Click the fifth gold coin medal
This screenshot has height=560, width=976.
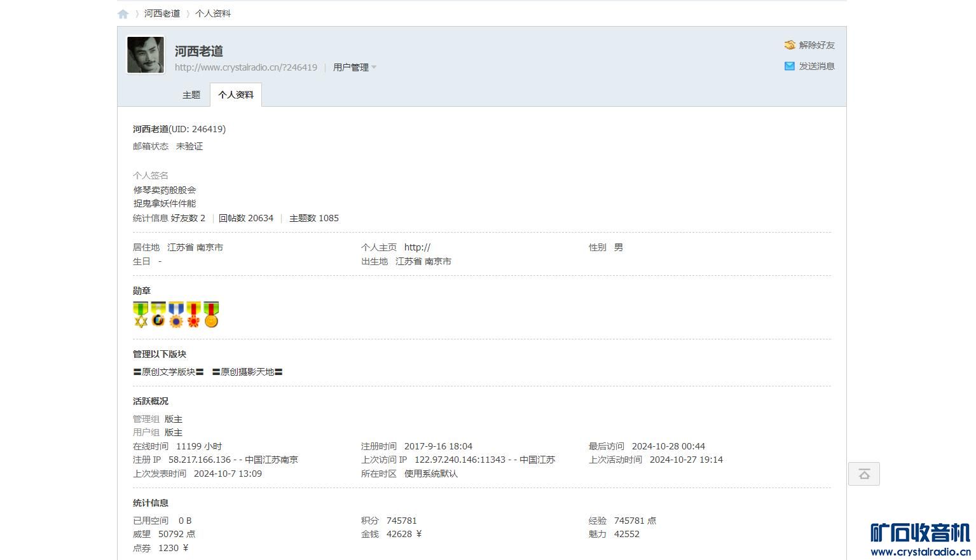coord(211,315)
